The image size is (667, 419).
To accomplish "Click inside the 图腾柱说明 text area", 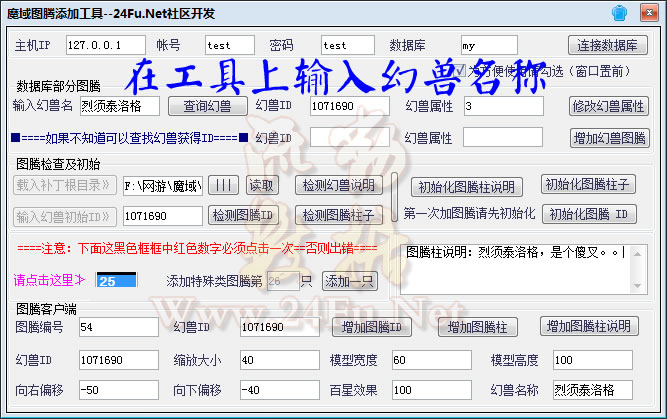I will pos(520,265).
